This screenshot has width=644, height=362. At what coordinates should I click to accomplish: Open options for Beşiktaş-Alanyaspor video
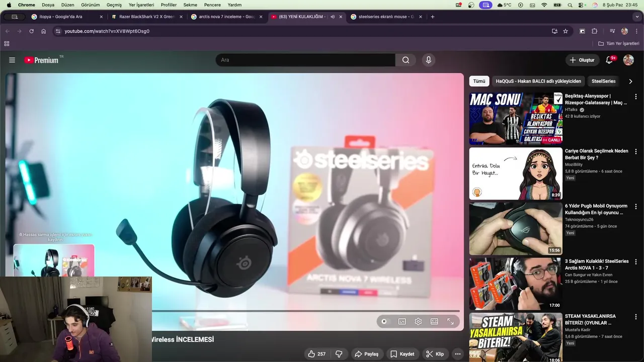635,97
